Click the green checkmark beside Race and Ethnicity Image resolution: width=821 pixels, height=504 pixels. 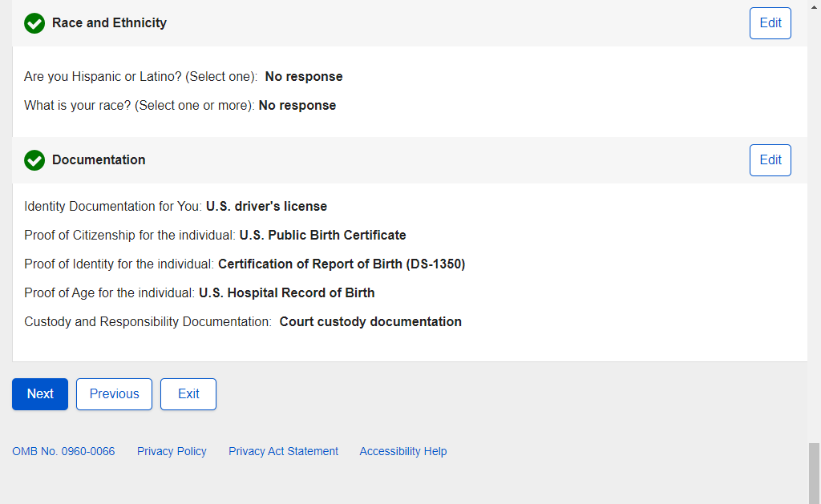pyautogui.click(x=34, y=23)
